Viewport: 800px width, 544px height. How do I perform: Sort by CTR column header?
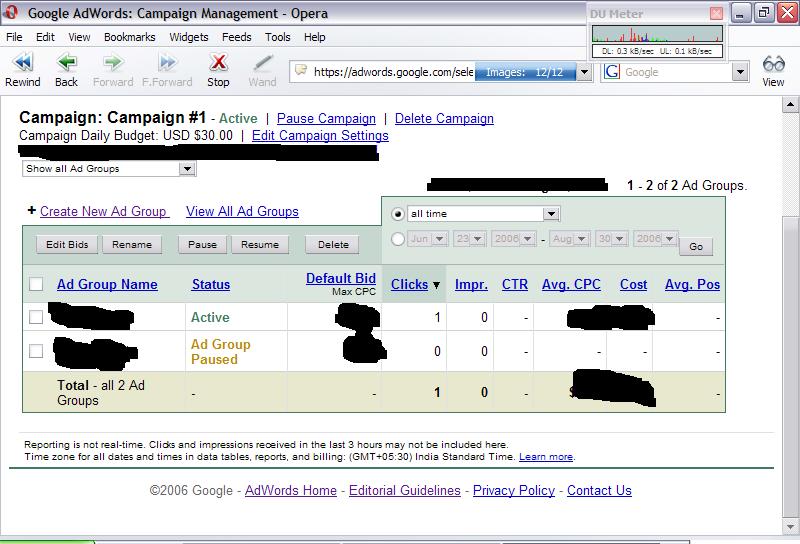click(x=515, y=284)
